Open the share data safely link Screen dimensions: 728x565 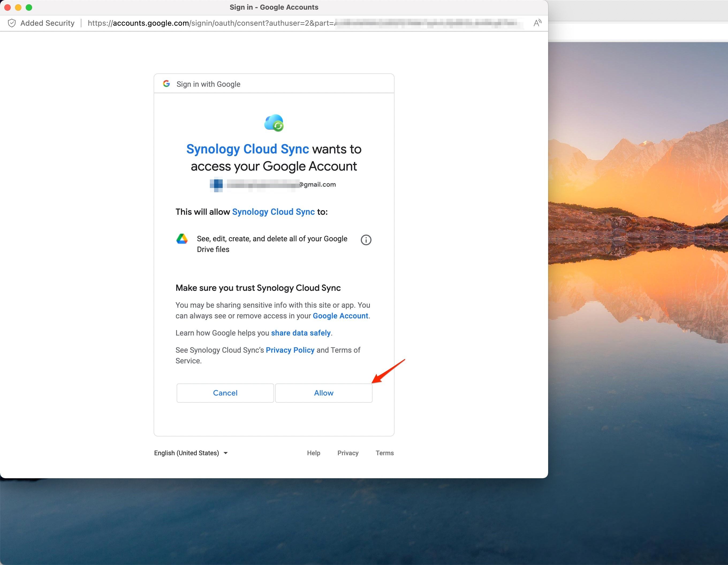tap(300, 333)
